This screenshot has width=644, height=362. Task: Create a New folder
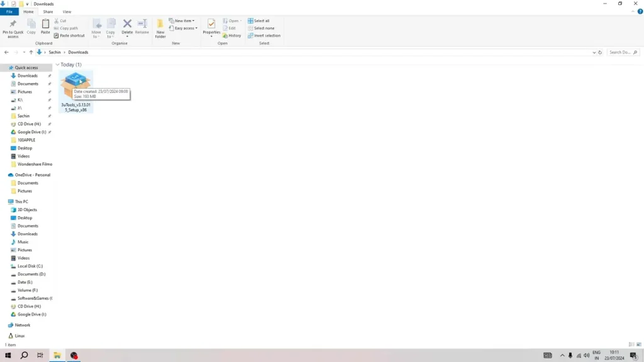(x=160, y=29)
